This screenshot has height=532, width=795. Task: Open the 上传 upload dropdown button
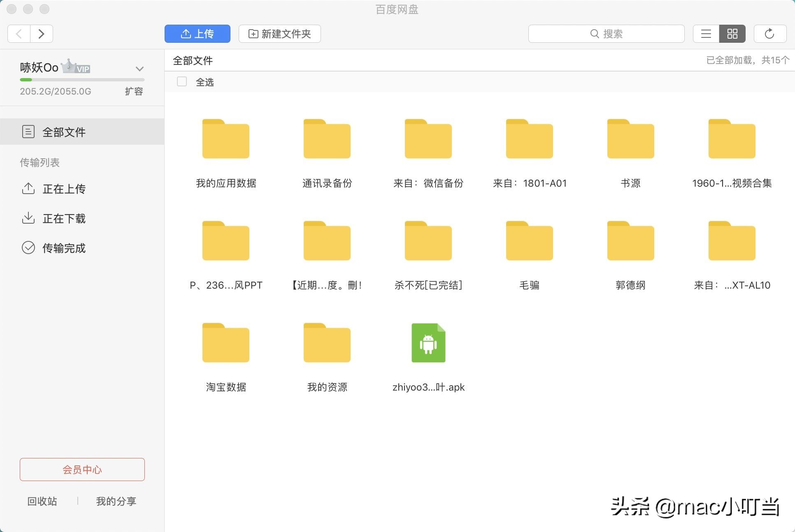pyautogui.click(x=198, y=34)
